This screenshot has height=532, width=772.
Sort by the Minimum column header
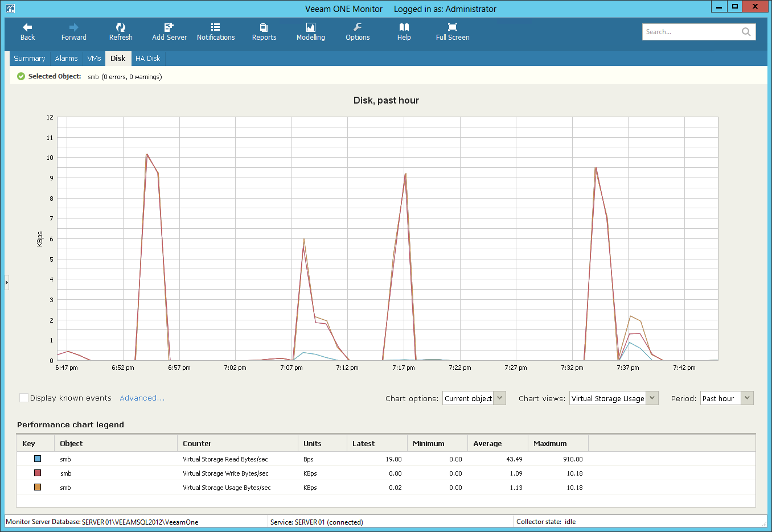pyautogui.click(x=437, y=443)
